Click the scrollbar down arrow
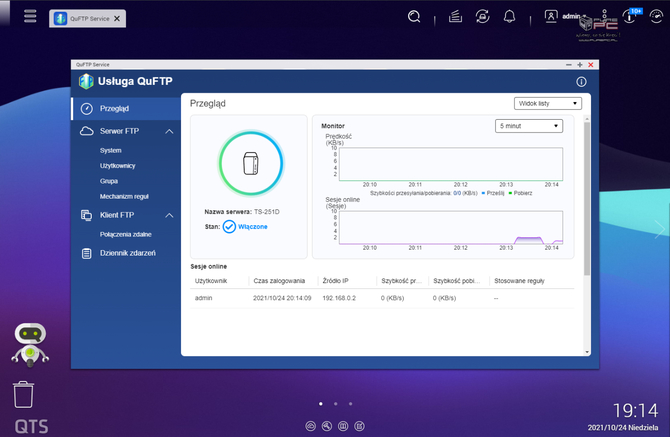The height and width of the screenshot is (437, 670). click(587, 352)
